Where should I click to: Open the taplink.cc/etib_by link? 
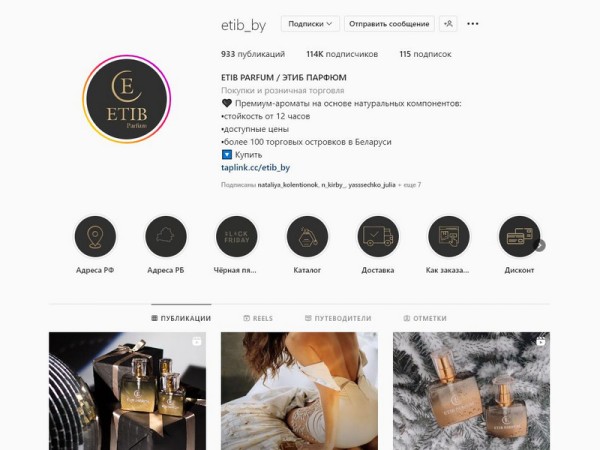[x=256, y=168]
